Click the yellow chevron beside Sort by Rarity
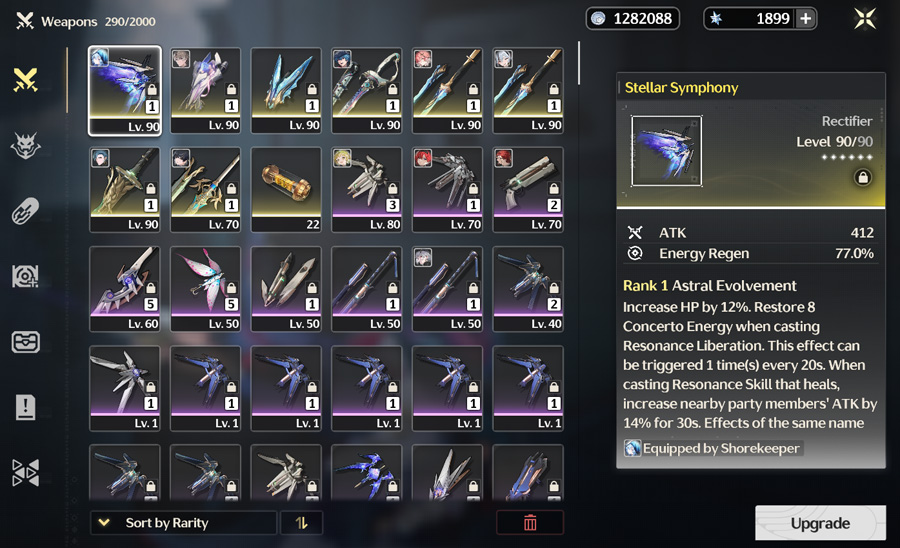Image resolution: width=900 pixels, height=548 pixels. pyautogui.click(x=104, y=523)
